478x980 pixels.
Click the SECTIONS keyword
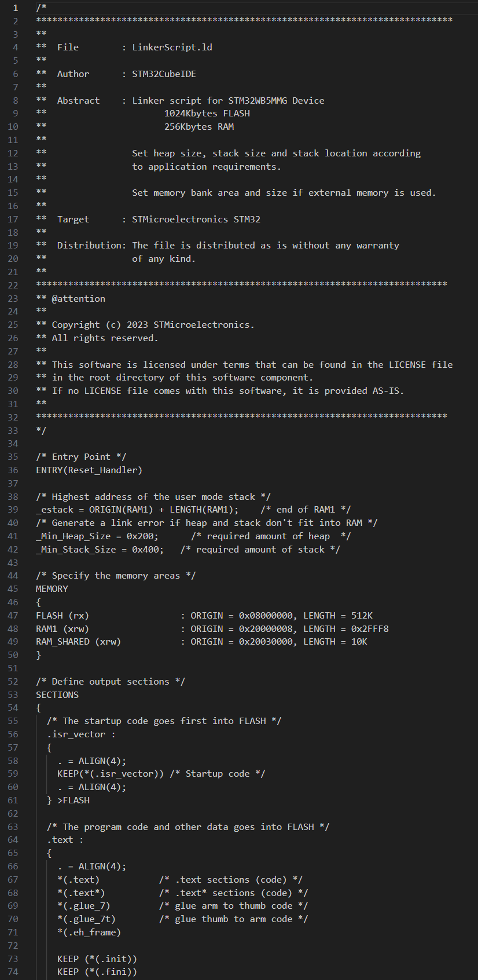click(57, 695)
